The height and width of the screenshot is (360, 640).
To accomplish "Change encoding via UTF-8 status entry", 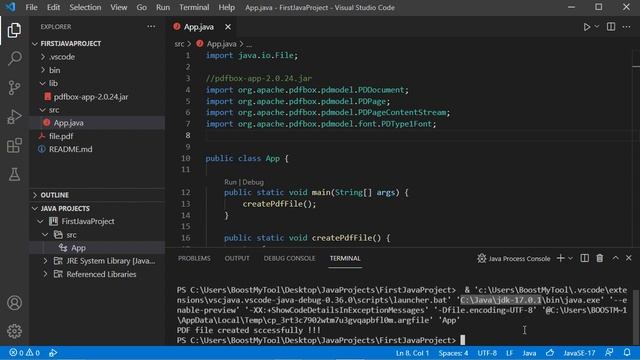I will tap(487, 353).
